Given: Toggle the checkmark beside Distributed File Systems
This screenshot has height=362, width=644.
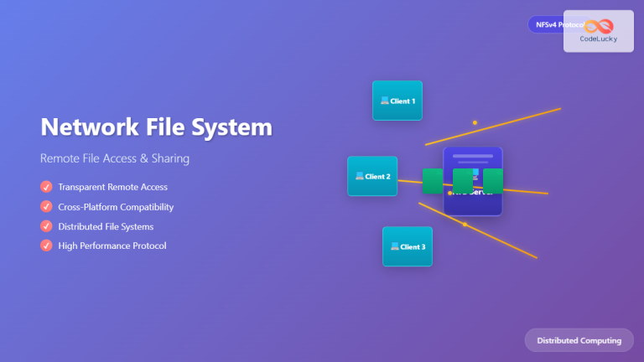Looking at the screenshot, I should click(46, 226).
